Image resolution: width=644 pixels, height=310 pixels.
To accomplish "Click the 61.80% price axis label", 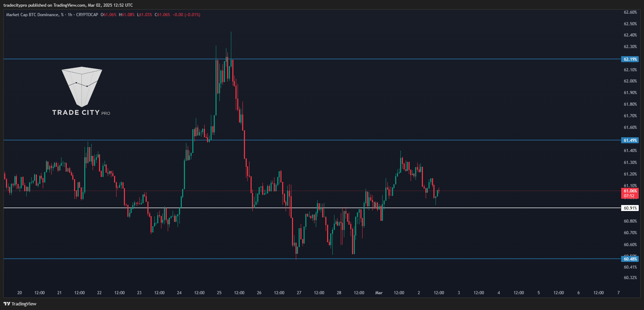I will 630,104.
